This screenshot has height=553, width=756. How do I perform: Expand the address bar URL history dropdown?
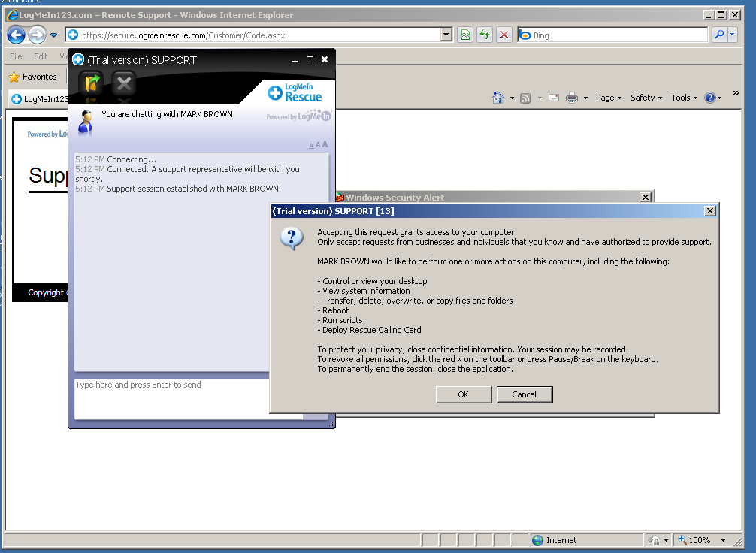point(446,35)
